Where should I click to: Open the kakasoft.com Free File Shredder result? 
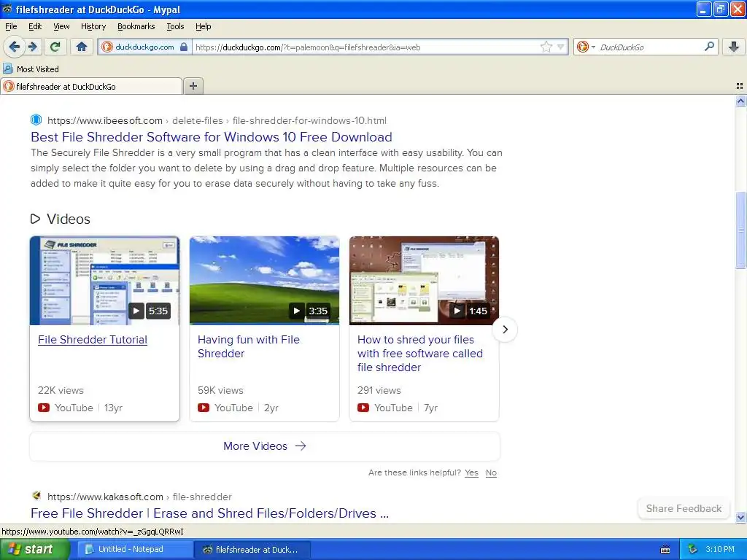point(209,513)
